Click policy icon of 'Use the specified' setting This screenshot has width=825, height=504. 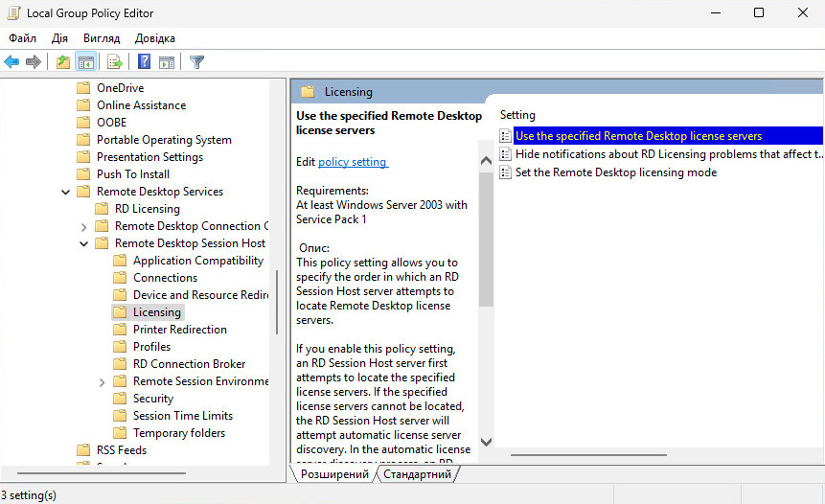click(505, 136)
